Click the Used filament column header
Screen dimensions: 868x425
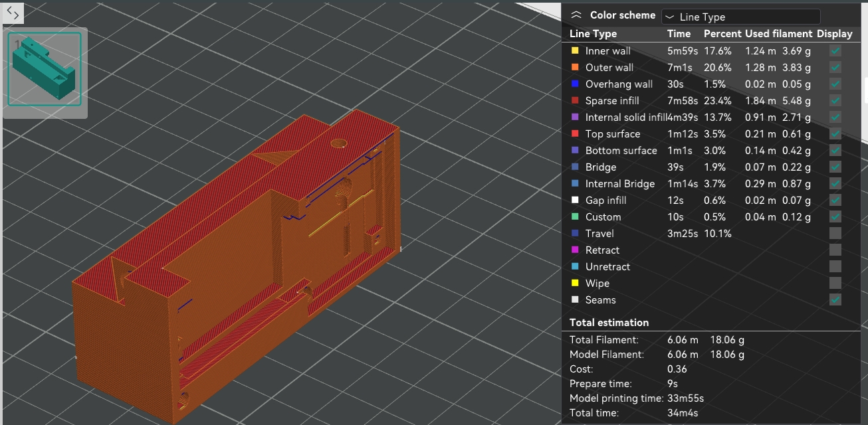click(778, 34)
